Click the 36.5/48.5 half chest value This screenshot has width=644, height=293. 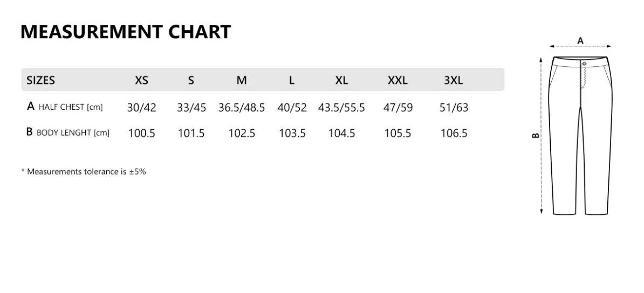(242, 107)
